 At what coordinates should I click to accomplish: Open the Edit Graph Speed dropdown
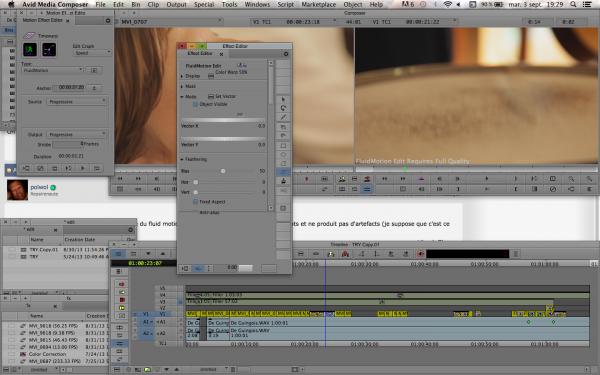[92, 53]
